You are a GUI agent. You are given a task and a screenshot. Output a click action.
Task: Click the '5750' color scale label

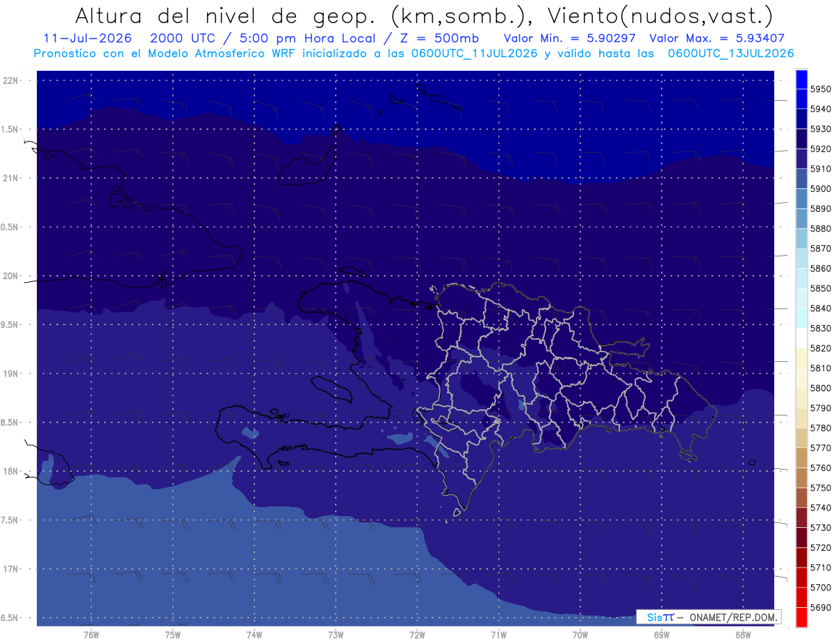click(820, 488)
